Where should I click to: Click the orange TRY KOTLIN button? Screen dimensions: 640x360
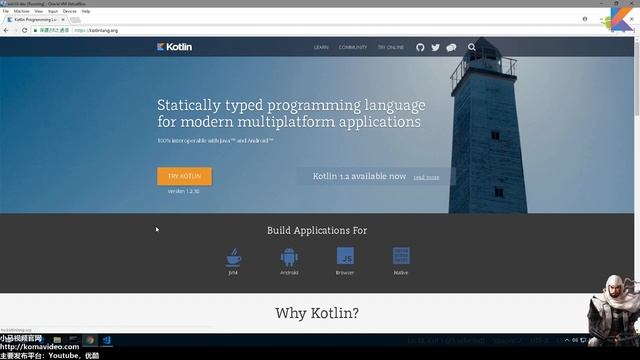pos(184,176)
